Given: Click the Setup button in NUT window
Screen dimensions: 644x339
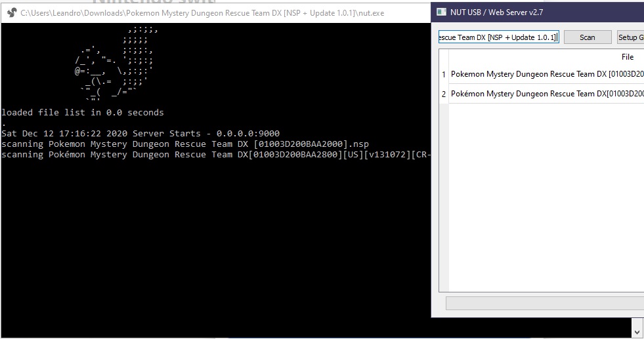Looking at the screenshot, I should 630,37.
